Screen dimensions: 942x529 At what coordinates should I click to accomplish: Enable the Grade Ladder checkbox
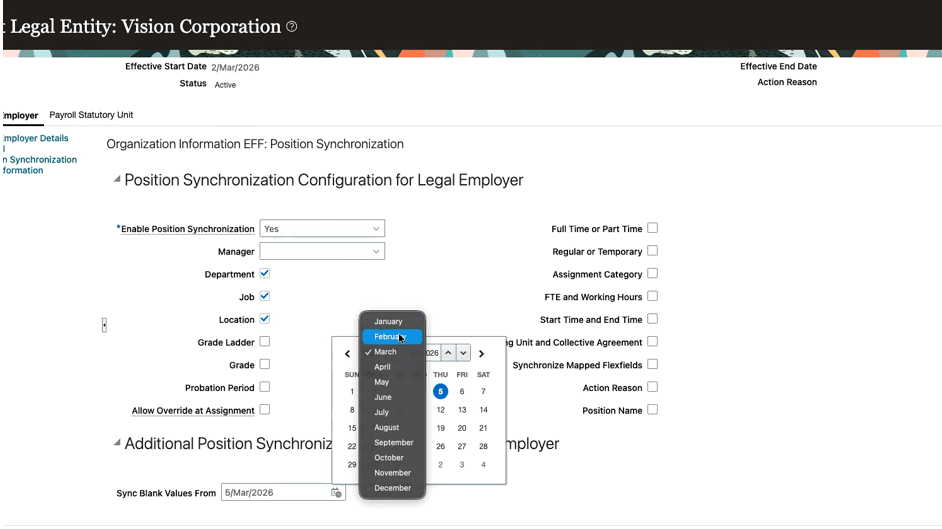coord(264,342)
